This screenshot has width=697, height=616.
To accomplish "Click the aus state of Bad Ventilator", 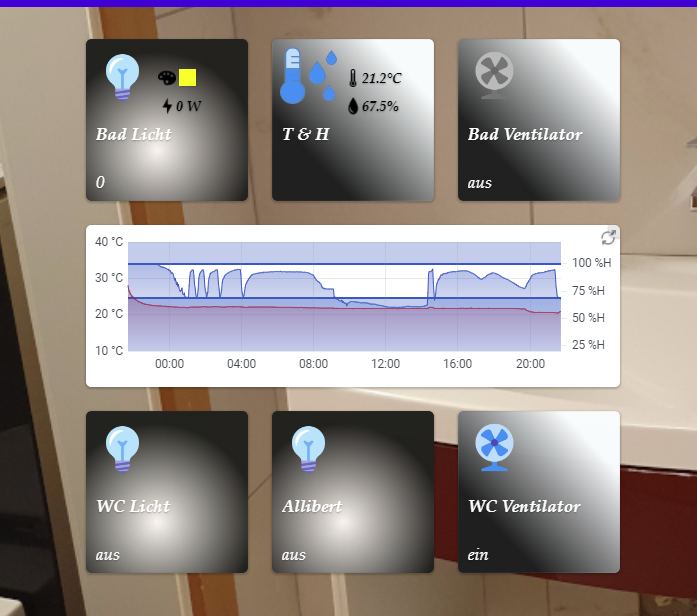I will [x=480, y=183].
